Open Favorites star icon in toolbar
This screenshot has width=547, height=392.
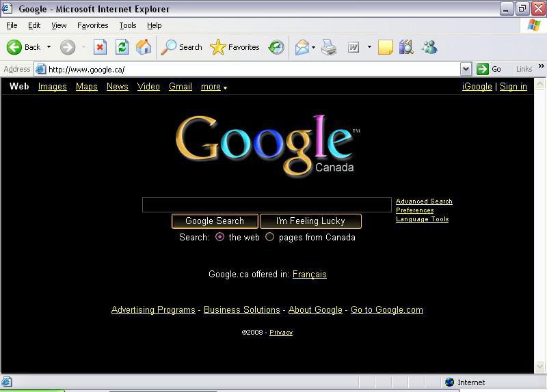click(x=217, y=47)
